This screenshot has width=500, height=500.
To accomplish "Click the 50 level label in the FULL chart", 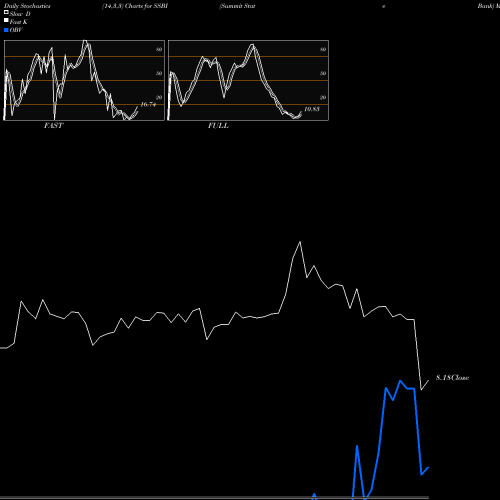I will 323,73.
